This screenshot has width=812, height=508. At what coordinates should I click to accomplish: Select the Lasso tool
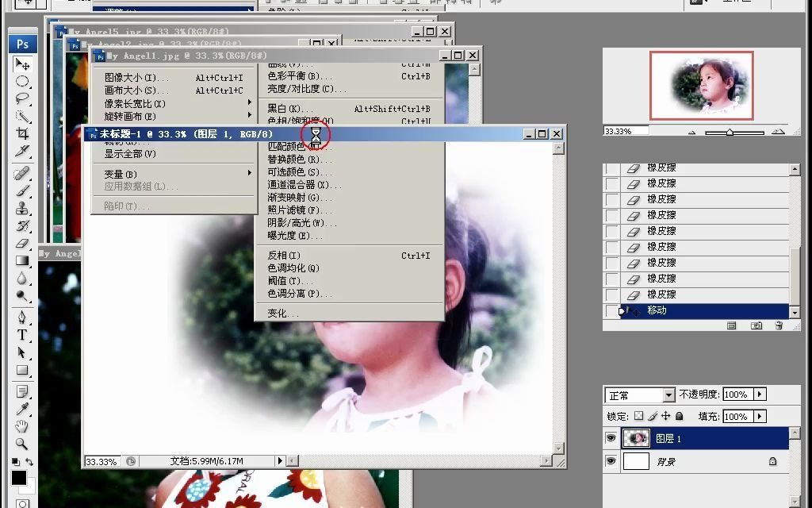click(x=22, y=98)
